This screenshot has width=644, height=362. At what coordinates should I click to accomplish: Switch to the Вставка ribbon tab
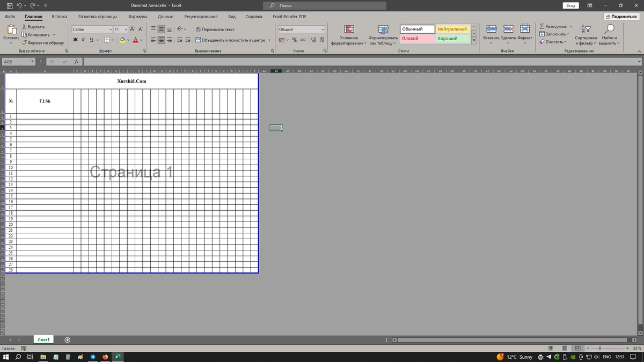point(60,17)
